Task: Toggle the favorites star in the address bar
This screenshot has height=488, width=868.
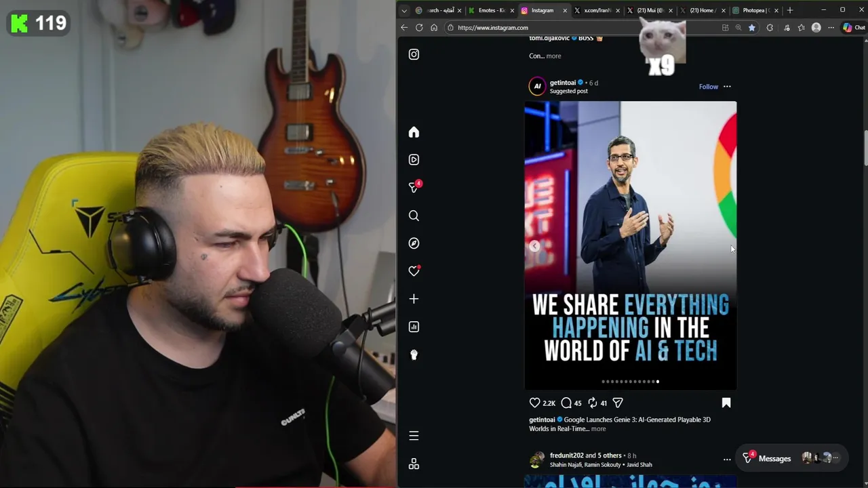Action: coord(752,28)
